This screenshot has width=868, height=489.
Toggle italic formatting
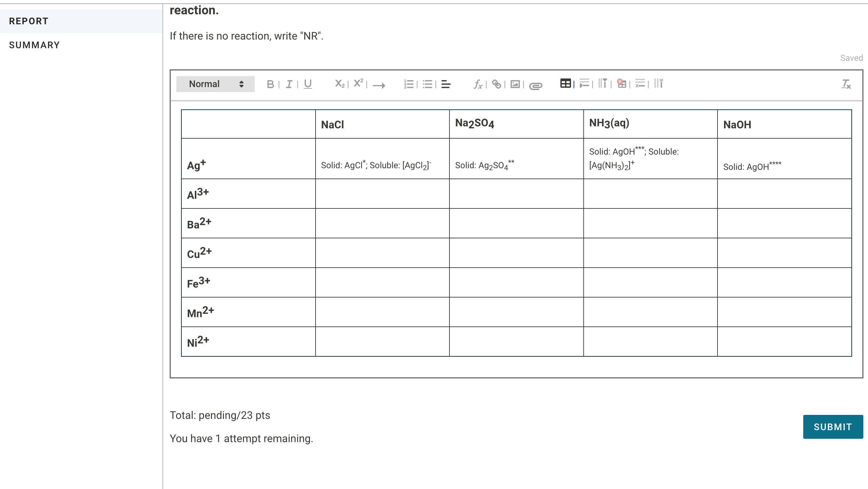point(289,84)
